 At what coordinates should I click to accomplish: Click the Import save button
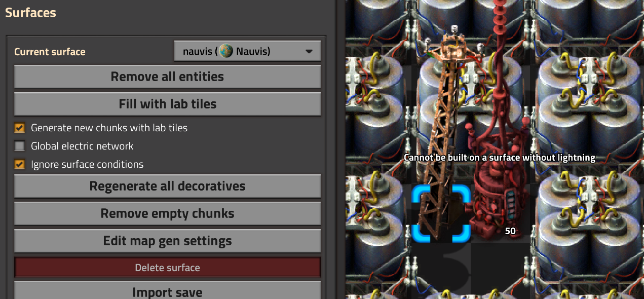167,291
